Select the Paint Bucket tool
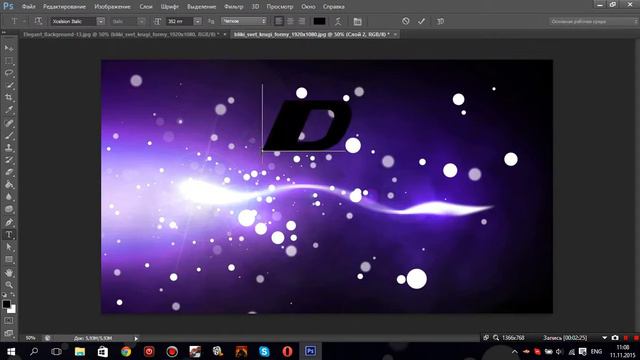The height and width of the screenshot is (360, 640). (9, 184)
